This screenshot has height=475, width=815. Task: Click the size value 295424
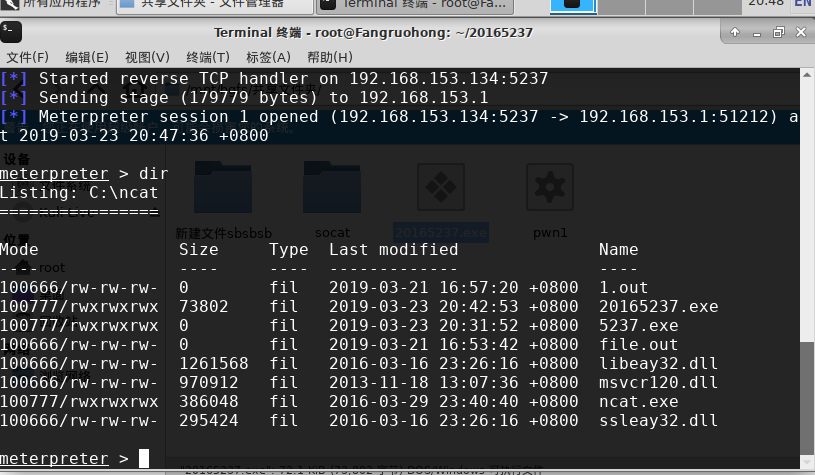coord(208,420)
